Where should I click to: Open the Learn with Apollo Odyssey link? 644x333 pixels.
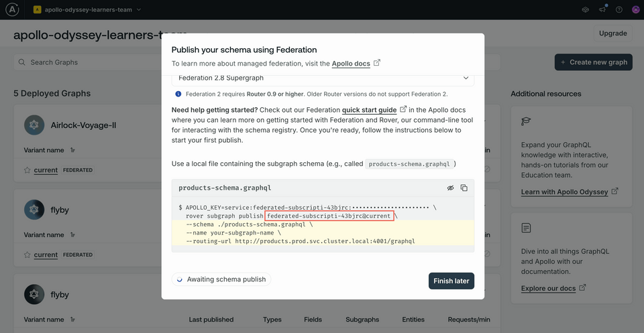point(564,192)
